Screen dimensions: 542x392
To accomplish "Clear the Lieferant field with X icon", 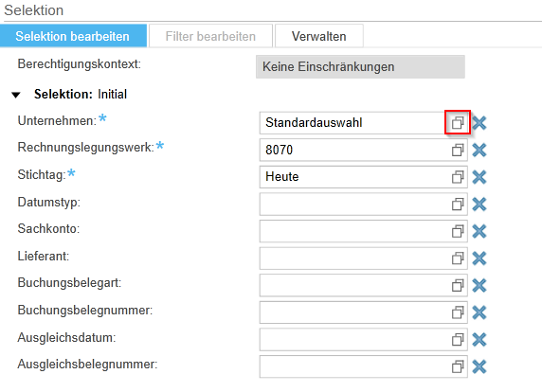I will 479,258.
